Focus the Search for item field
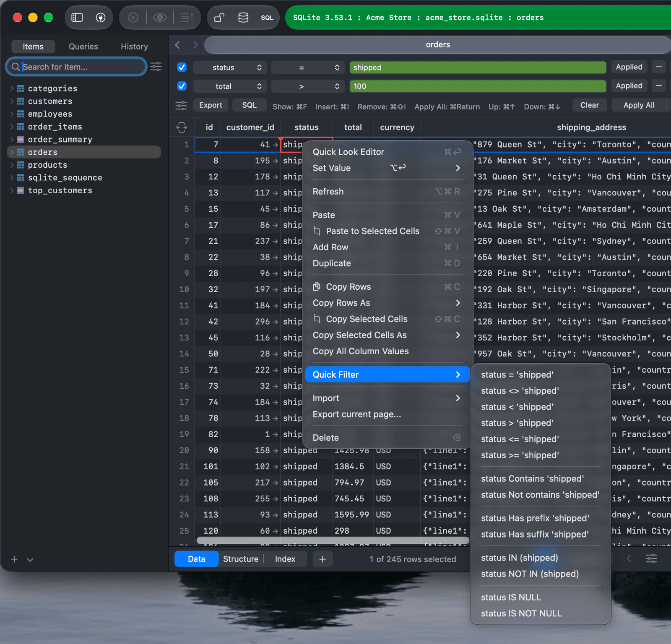 point(77,67)
